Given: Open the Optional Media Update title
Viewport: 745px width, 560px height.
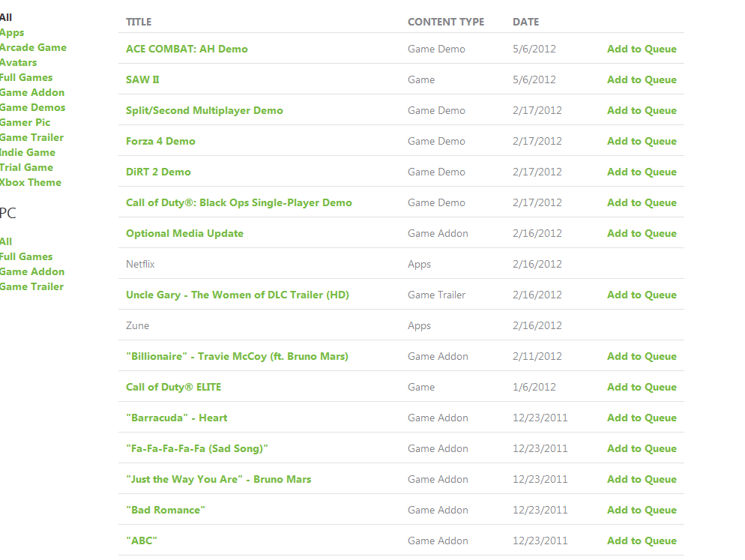Looking at the screenshot, I should pos(184,233).
